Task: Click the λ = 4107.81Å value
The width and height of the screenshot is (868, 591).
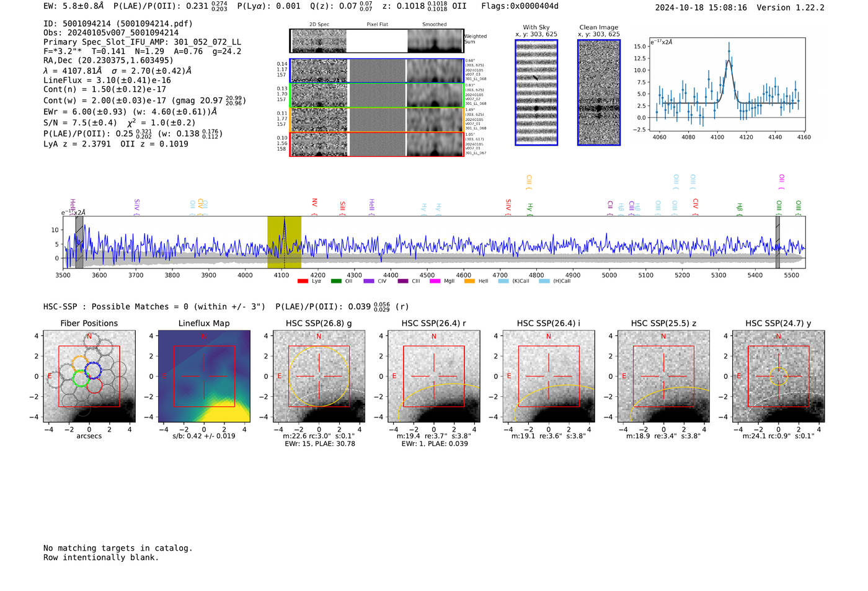Action: (73, 71)
